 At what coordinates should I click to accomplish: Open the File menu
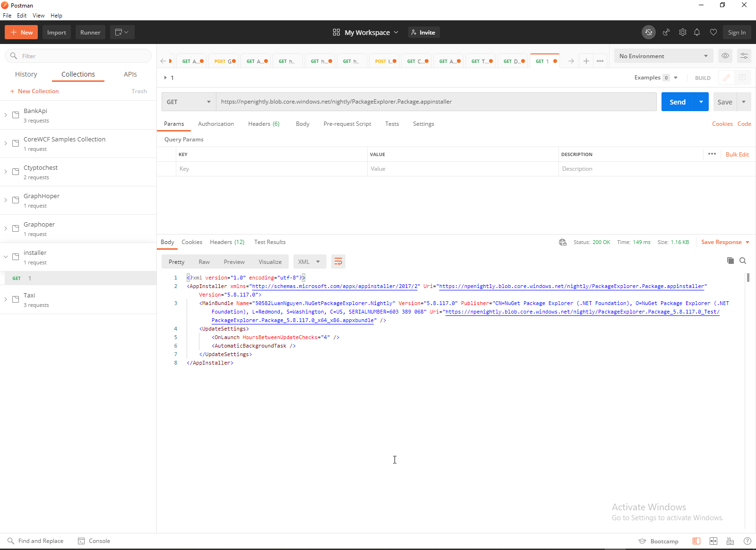[x=7, y=16]
